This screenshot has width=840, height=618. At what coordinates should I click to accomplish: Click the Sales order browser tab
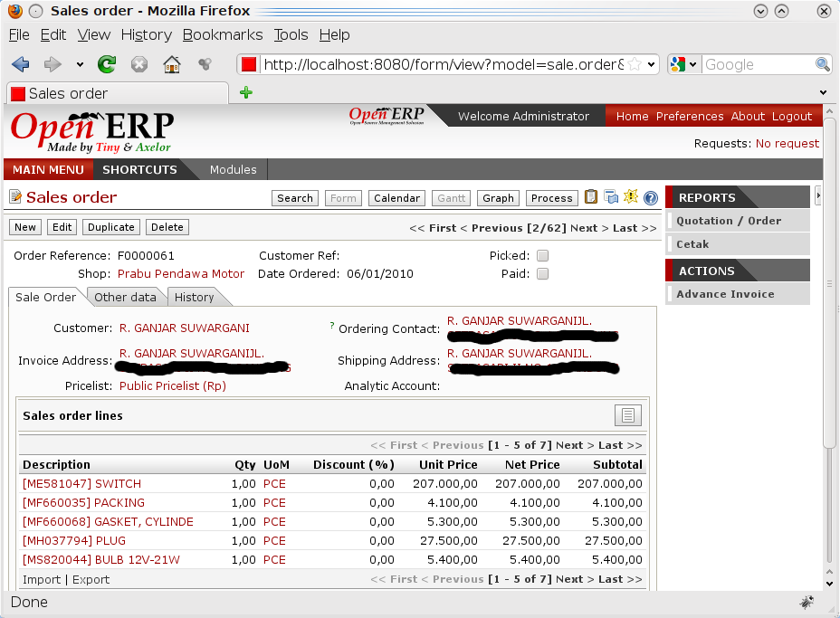coord(118,93)
